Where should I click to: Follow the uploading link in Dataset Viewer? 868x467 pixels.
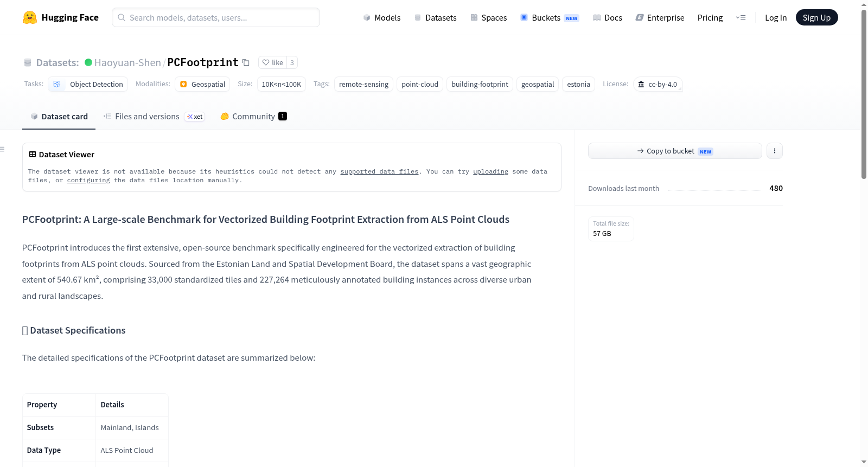click(490, 171)
